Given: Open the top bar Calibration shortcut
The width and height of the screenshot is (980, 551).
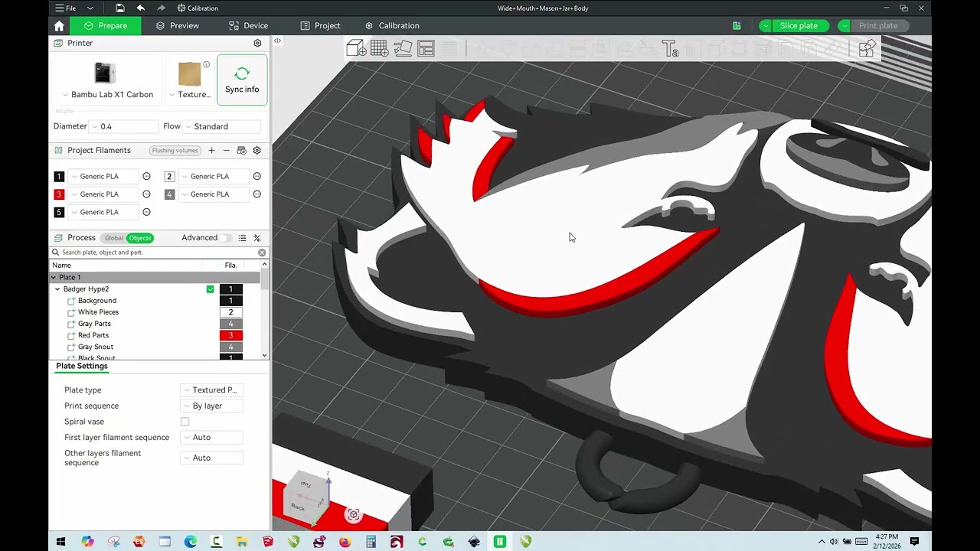Looking at the screenshot, I should point(198,8).
